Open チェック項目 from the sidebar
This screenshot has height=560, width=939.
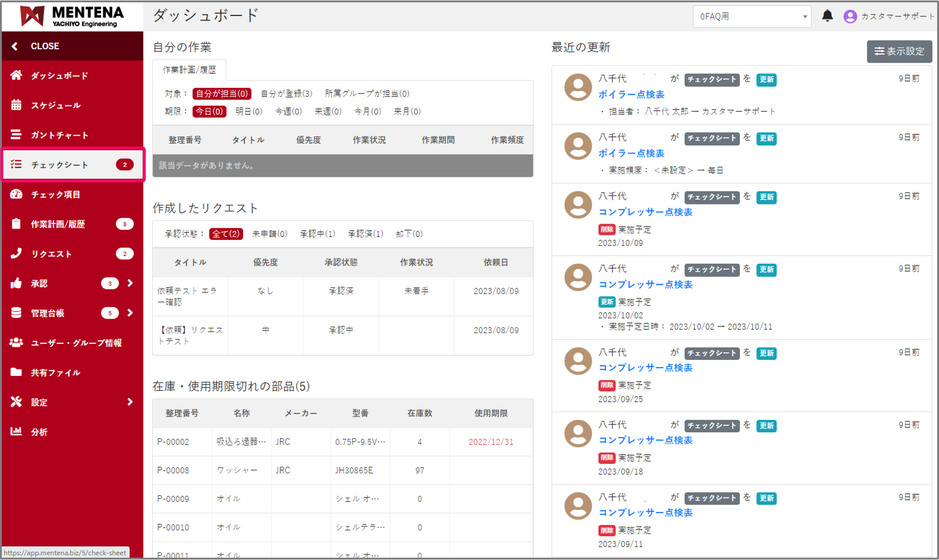point(57,194)
